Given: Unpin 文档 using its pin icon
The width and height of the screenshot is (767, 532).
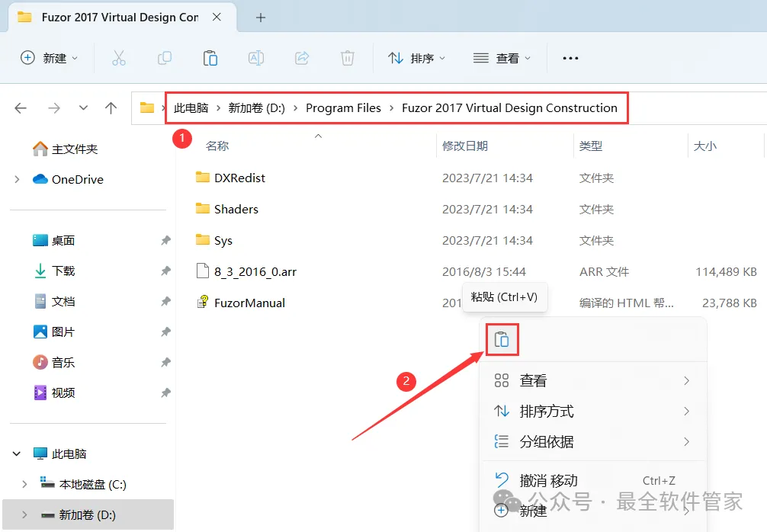Looking at the screenshot, I should click(165, 301).
